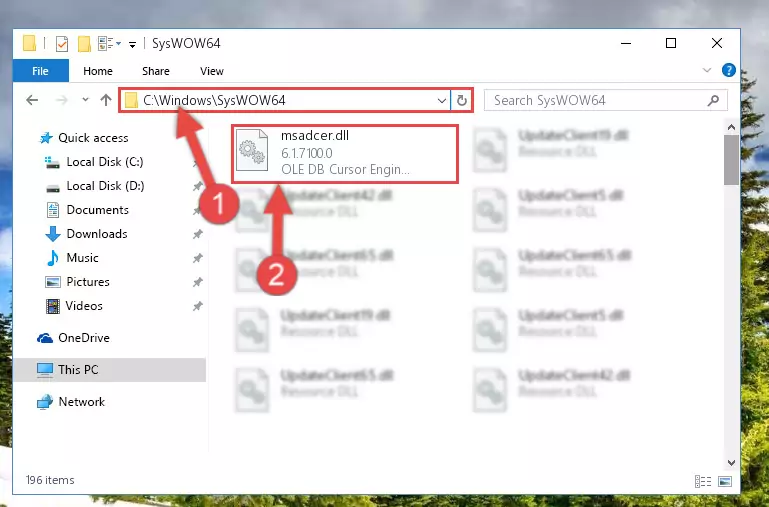Switch to large icons view in status bar
Viewport: 769px width, 507px height.
[725, 482]
